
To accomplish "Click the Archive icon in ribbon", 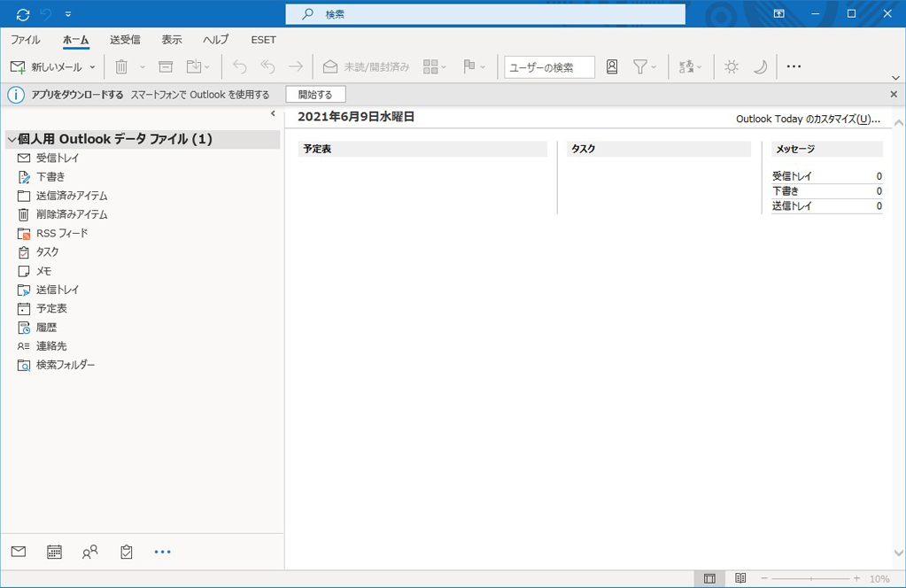I will pyautogui.click(x=166, y=67).
